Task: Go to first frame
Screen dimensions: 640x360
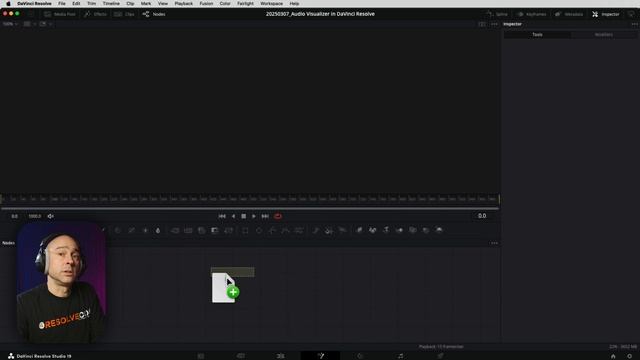Action: pos(222,216)
